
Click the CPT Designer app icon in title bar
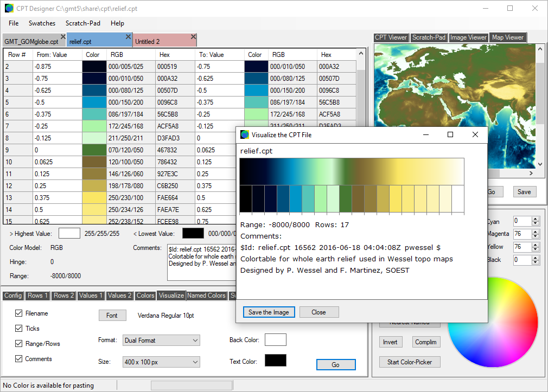(x=9, y=8)
